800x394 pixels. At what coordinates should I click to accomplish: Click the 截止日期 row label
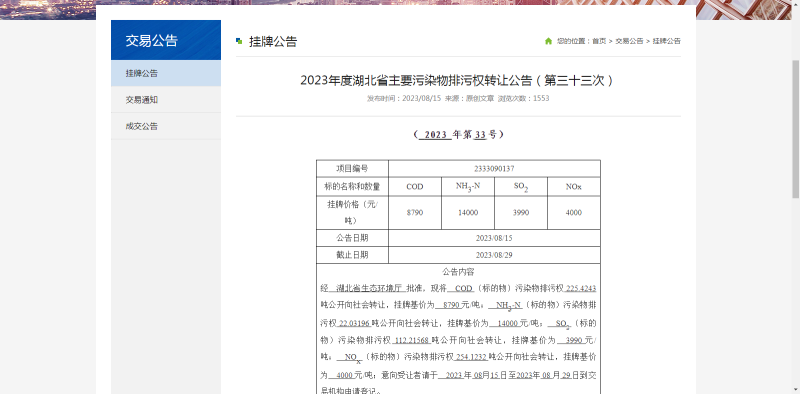click(352, 255)
